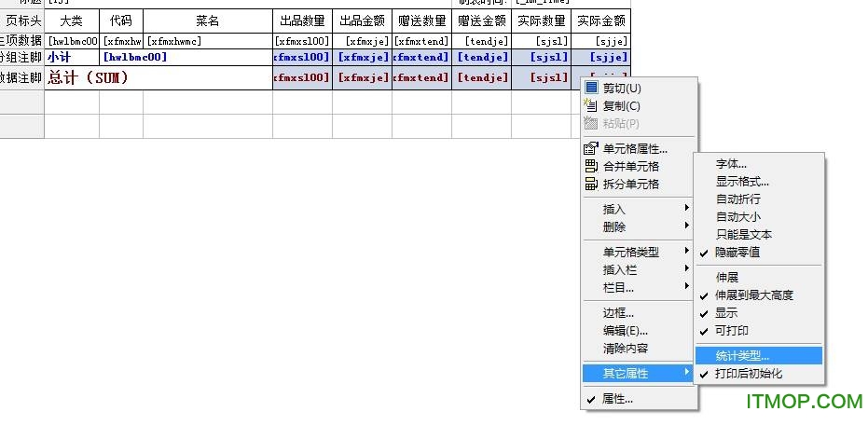
Task: Expand the 插入栏 submenu
Action: click(639, 269)
